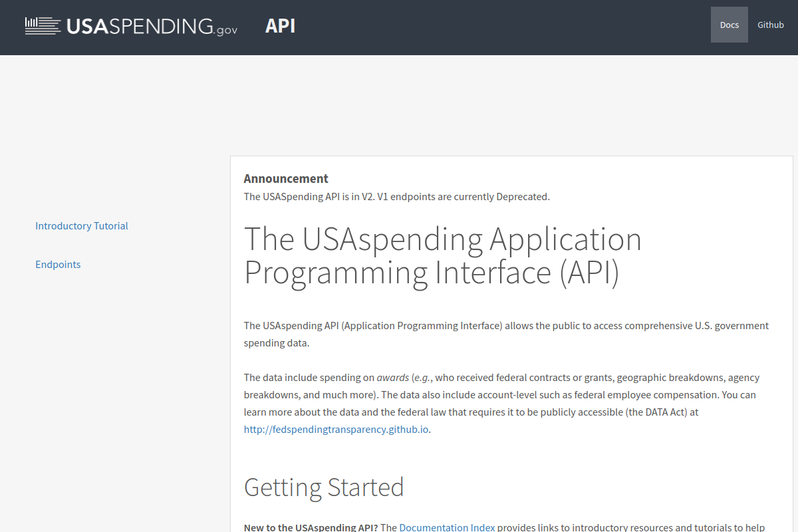Click the API header title

click(280, 26)
